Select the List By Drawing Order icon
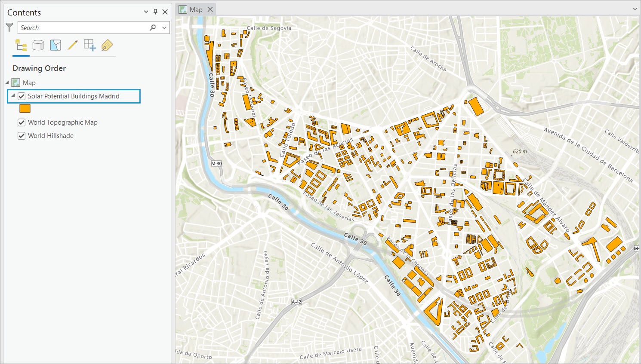This screenshot has width=641, height=364. coord(21,45)
